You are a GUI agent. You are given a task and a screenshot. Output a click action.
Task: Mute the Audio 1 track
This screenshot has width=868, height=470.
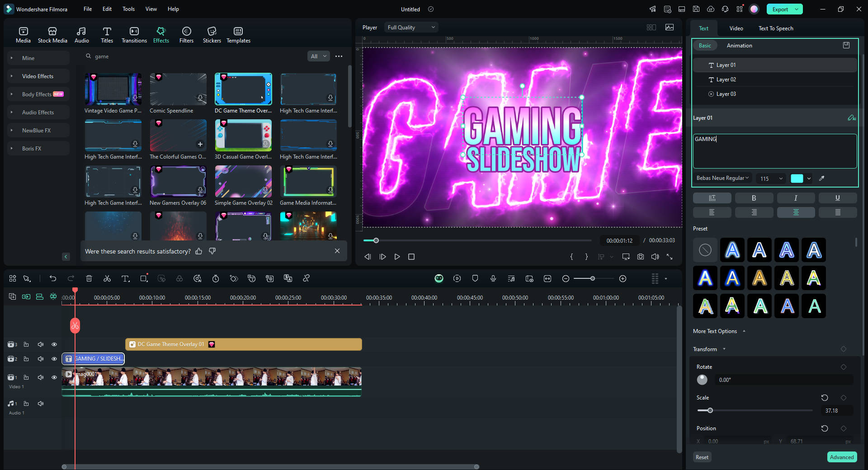41,404
